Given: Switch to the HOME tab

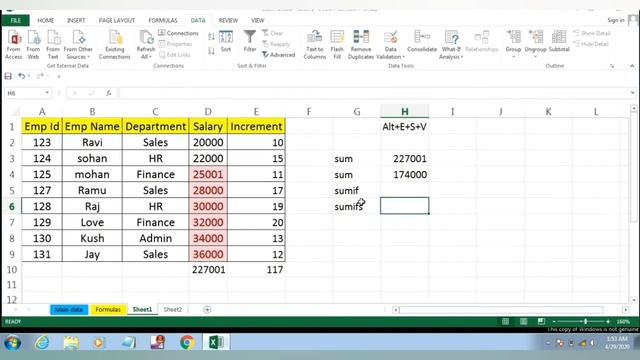Looking at the screenshot, I should [46, 20].
